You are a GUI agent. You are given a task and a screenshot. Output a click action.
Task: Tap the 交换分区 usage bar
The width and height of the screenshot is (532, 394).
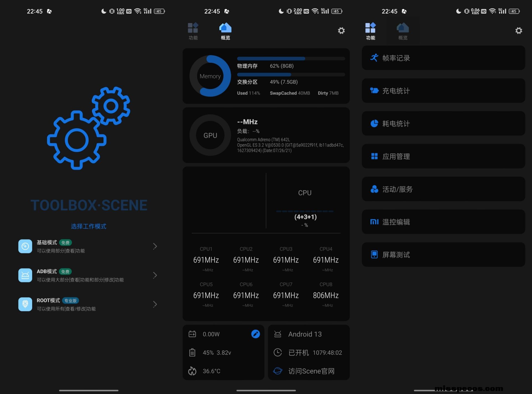point(291,75)
